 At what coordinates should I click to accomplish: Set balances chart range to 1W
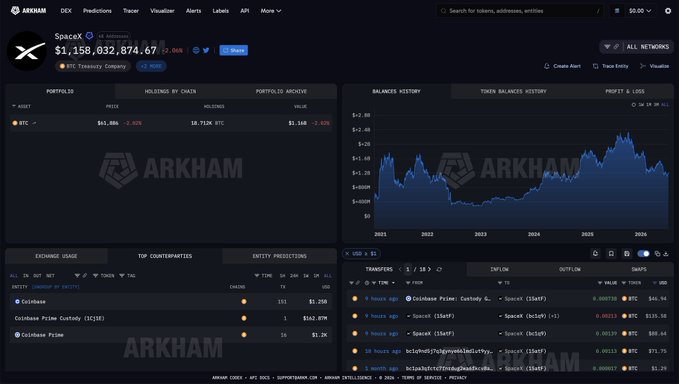point(641,105)
